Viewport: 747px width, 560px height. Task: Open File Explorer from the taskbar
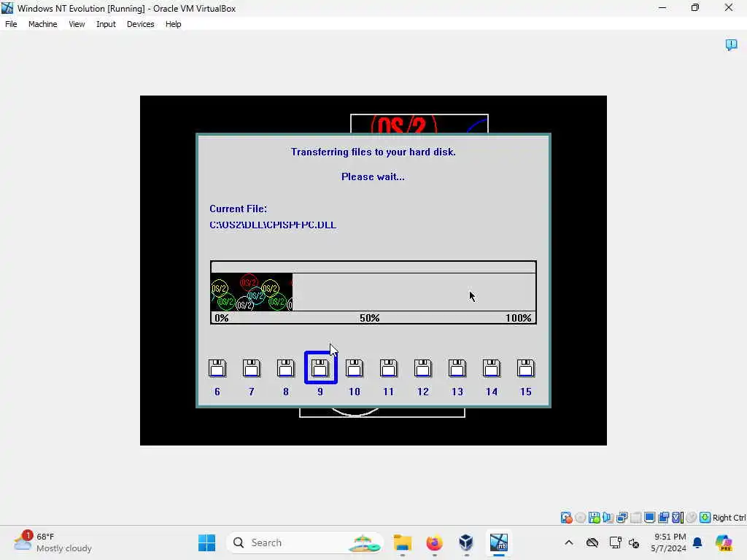pos(403,542)
